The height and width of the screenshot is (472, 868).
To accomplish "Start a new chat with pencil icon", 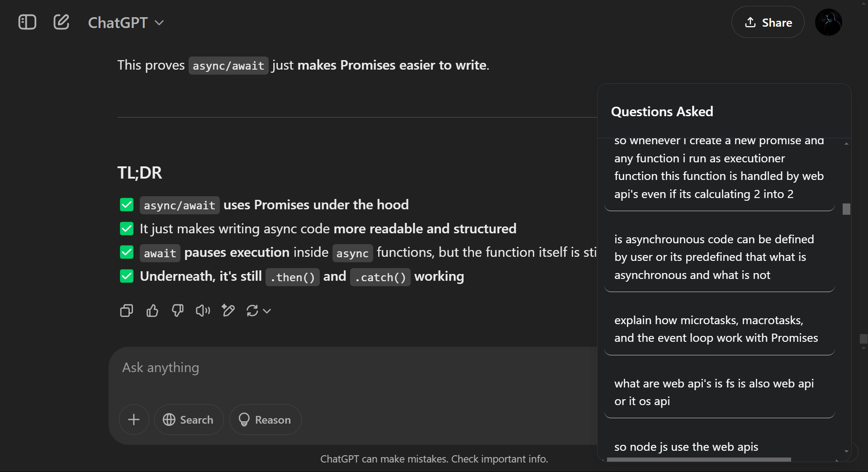I will click(x=61, y=22).
